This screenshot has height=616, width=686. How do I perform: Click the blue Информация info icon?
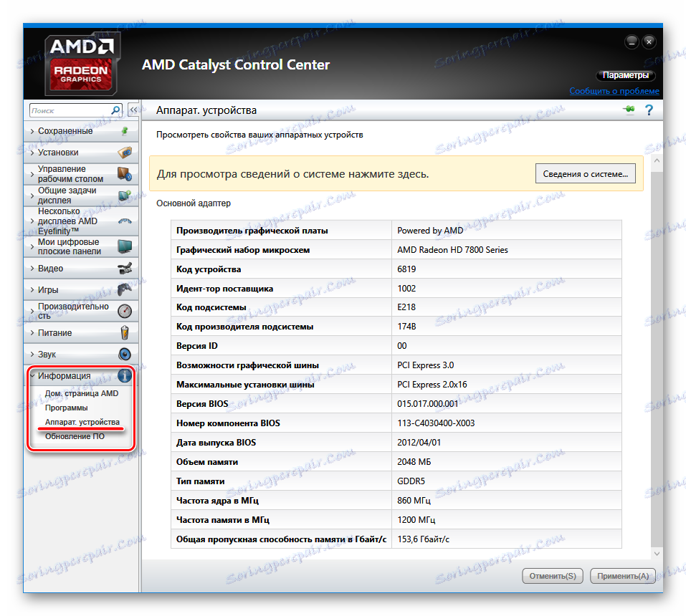[x=123, y=375]
